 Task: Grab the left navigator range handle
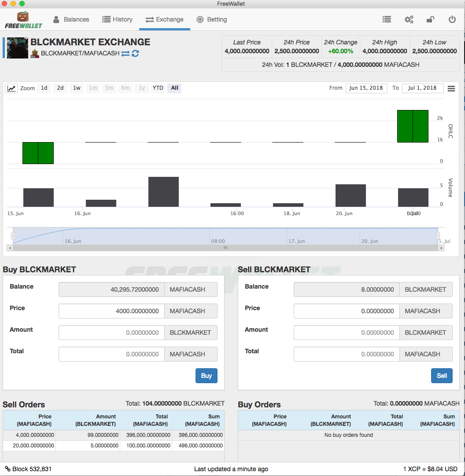(x=13, y=236)
